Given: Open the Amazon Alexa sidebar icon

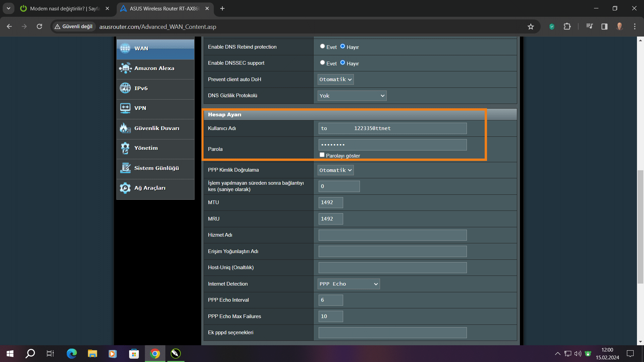Looking at the screenshot, I should click(x=125, y=68).
